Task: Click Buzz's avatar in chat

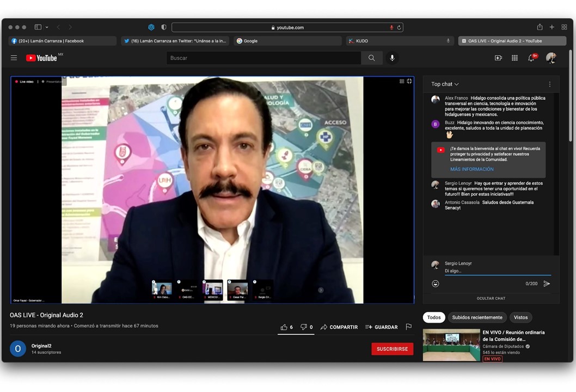Action: (436, 124)
